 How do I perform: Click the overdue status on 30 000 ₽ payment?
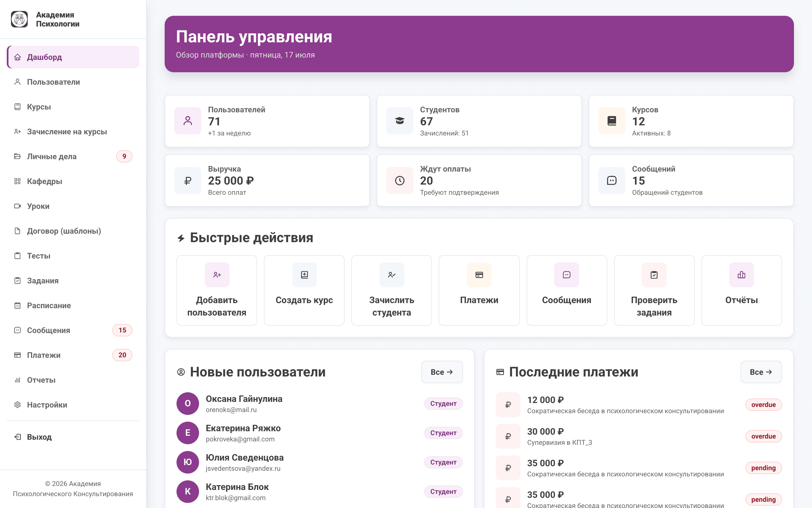[x=763, y=436]
